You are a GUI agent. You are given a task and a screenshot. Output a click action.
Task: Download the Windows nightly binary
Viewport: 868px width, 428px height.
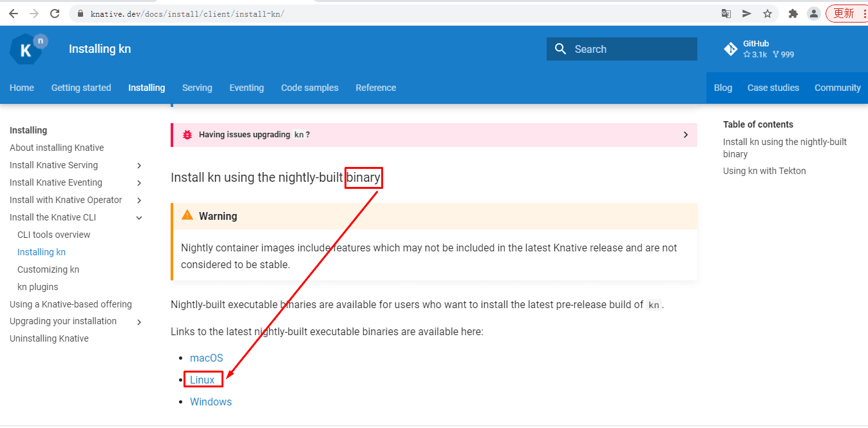point(211,402)
